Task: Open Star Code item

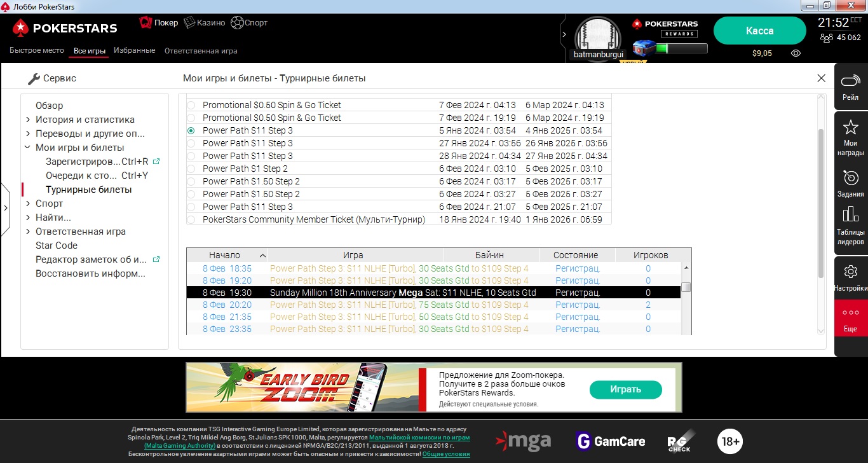Action: click(x=57, y=245)
